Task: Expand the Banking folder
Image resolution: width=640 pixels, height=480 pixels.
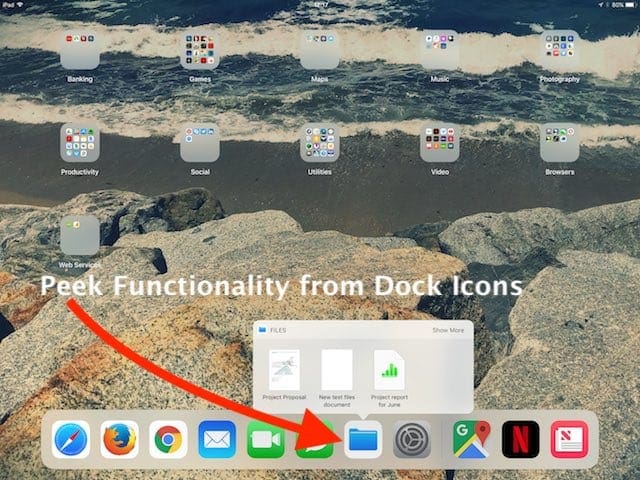Action: click(x=80, y=50)
